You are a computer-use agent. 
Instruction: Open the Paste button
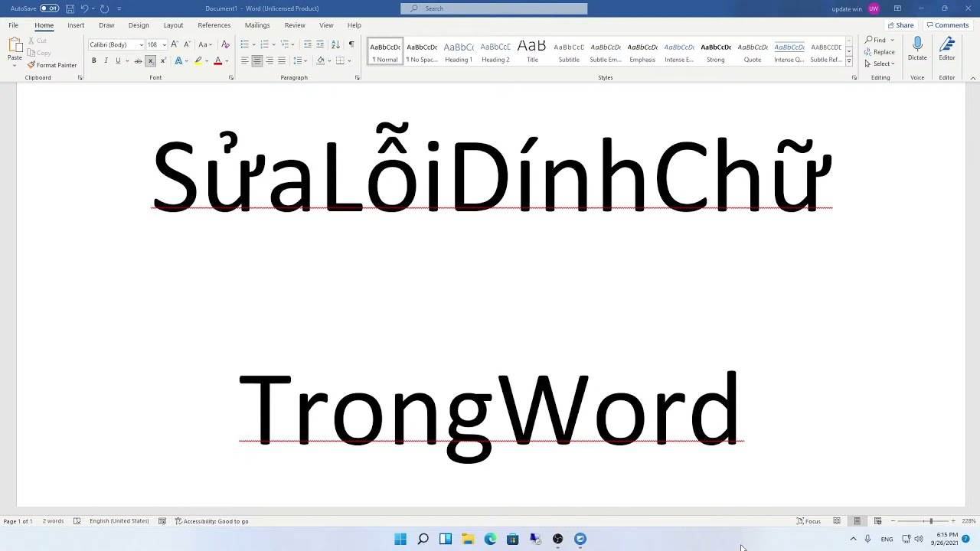(x=15, y=51)
